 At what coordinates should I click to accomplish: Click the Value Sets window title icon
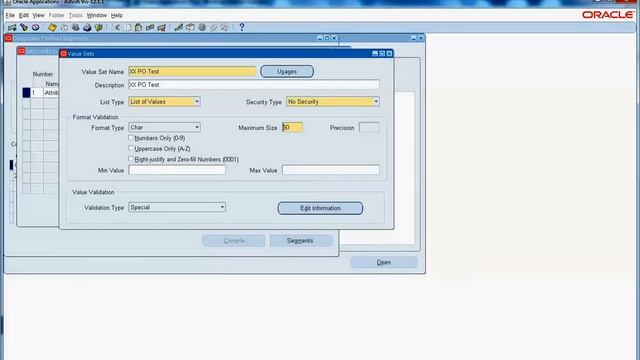pos(63,53)
